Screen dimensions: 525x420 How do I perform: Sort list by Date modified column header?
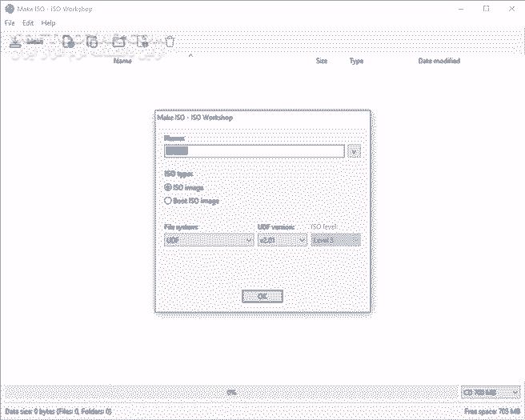click(x=439, y=61)
